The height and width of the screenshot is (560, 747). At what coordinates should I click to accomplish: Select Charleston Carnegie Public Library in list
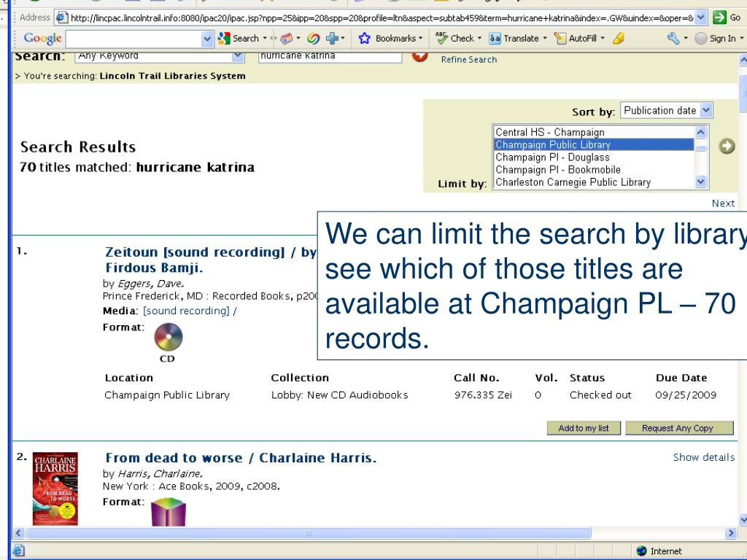594,182
